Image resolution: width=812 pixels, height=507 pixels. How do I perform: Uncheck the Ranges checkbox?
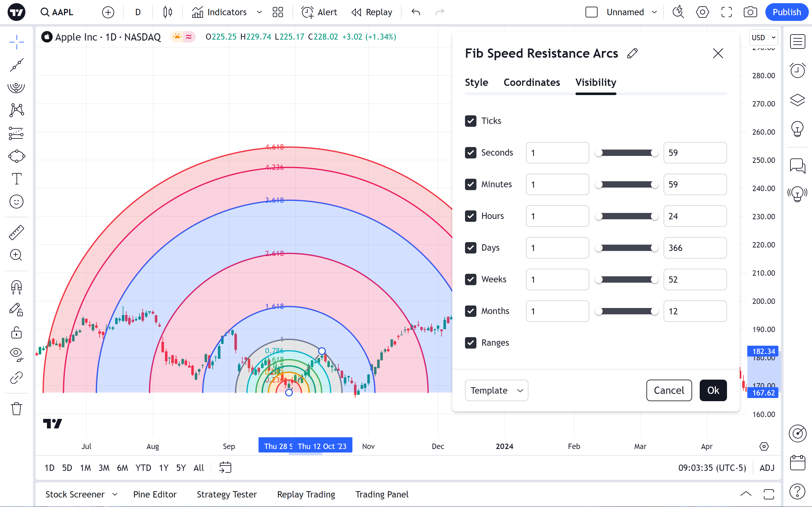470,343
